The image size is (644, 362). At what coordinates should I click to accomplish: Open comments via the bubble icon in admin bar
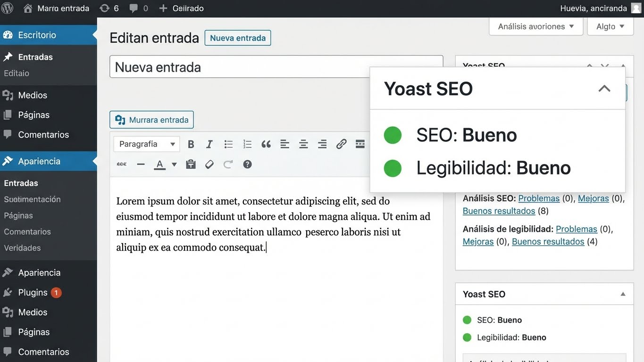134,8
